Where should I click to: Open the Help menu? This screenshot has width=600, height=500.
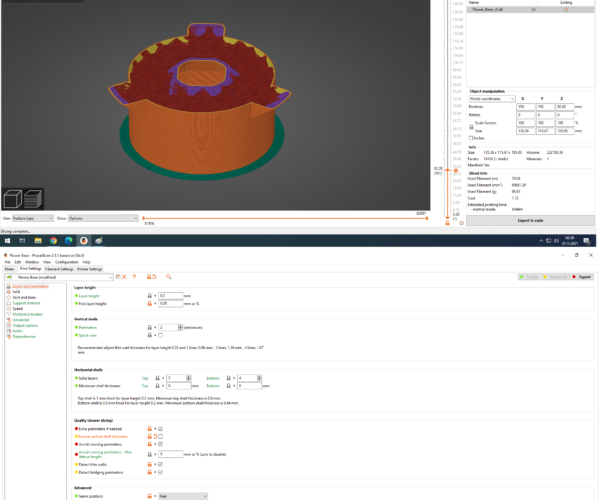point(86,262)
